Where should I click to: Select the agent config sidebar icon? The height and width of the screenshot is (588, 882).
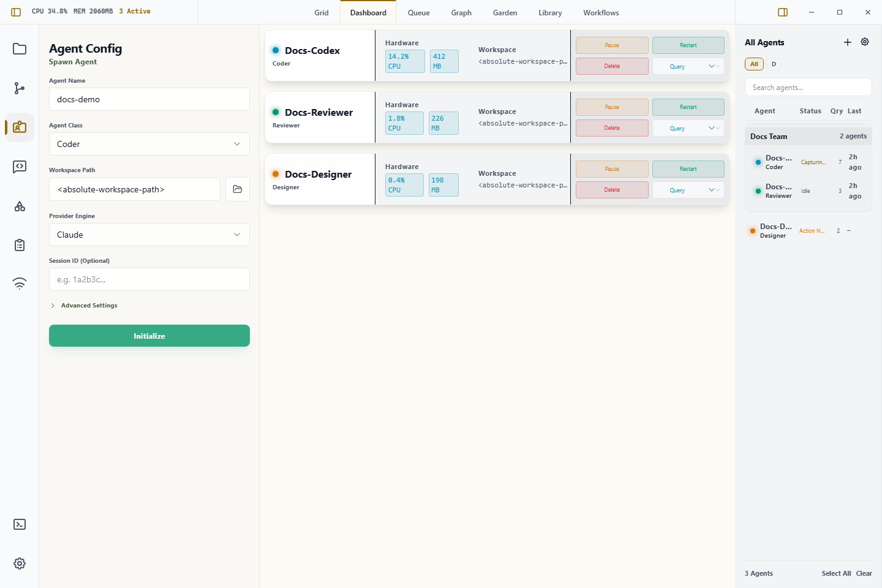click(20, 127)
